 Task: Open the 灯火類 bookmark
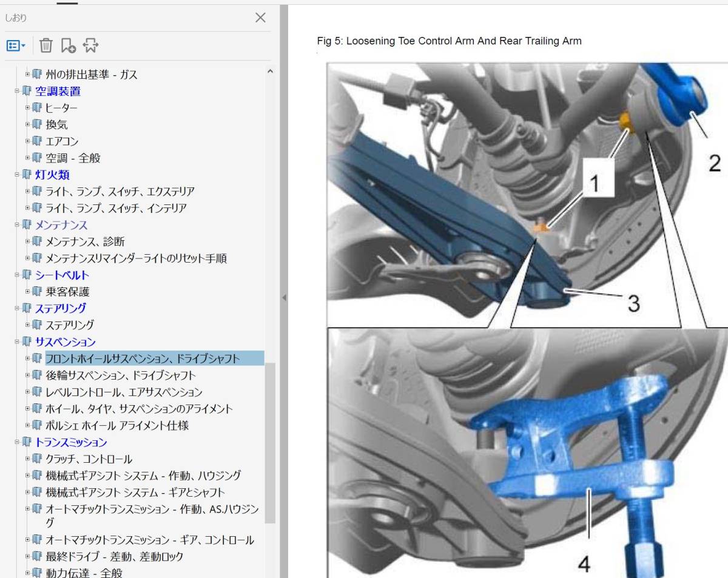pos(52,175)
